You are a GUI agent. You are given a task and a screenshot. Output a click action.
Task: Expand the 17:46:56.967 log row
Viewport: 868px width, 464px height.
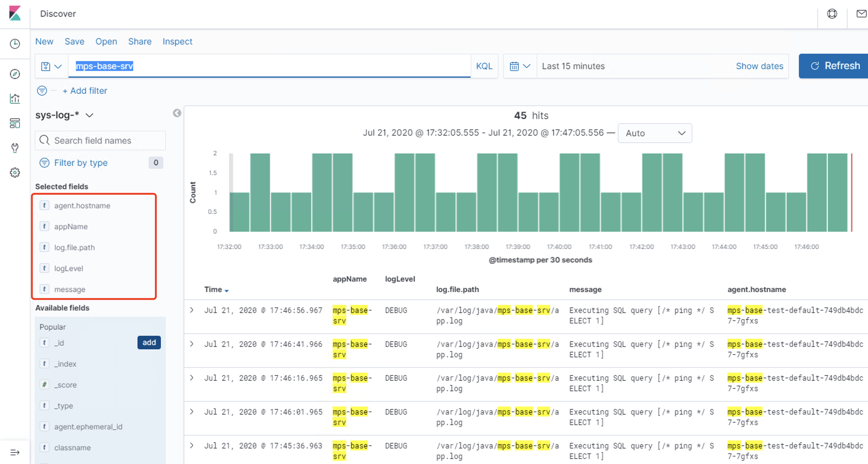(x=192, y=310)
